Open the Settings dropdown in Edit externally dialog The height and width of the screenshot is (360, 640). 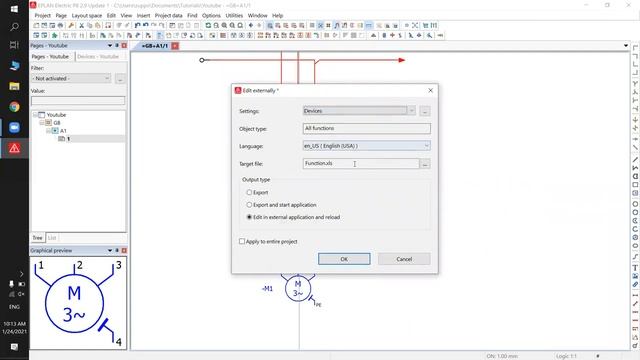click(411, 111)
